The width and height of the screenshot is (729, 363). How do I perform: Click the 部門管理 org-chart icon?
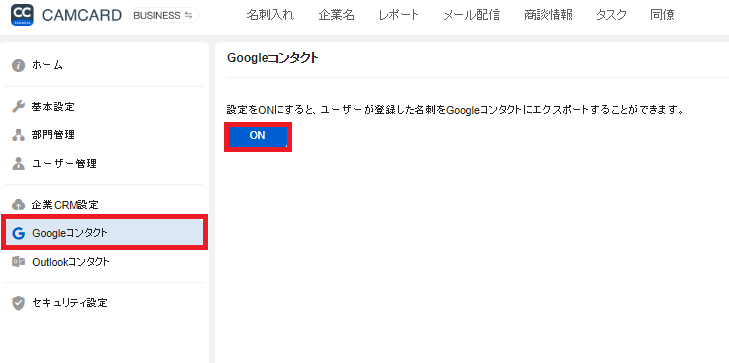coord(18,136)
